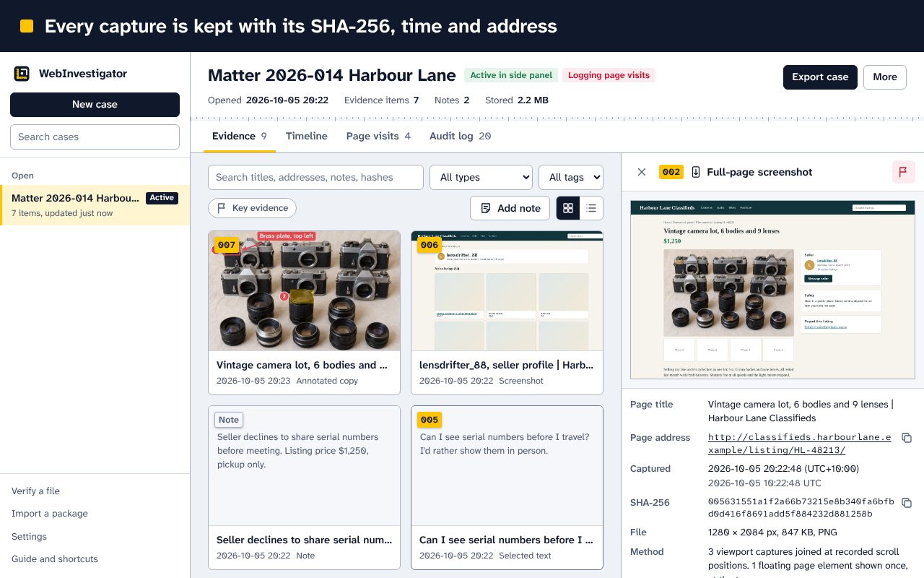Click the Add note button
The width and height of the screenshot is (924, 578).
pyautogui.click(x=510, y=208)
